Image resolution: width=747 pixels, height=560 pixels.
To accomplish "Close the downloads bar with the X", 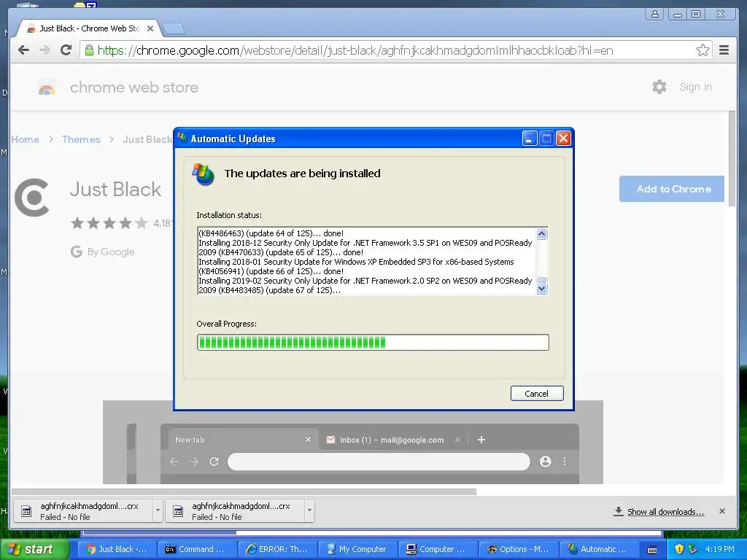I will (722, 511).
